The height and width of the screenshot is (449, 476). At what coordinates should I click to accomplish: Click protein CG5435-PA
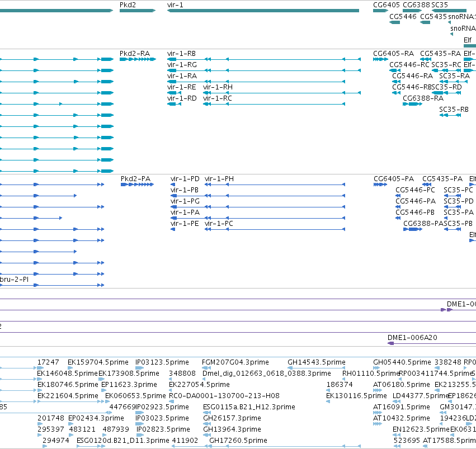click(x=442, y=179)
